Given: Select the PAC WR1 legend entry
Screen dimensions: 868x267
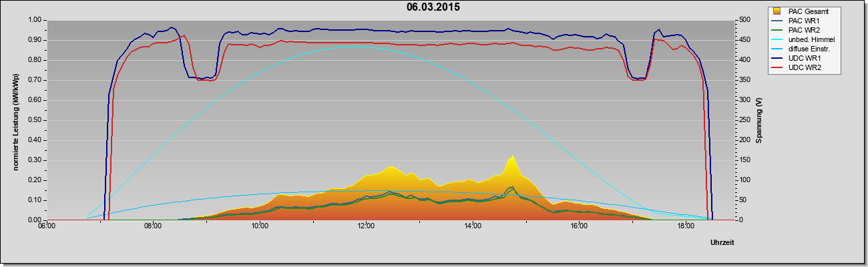Looking at the screenshot, I should [804, 21].
